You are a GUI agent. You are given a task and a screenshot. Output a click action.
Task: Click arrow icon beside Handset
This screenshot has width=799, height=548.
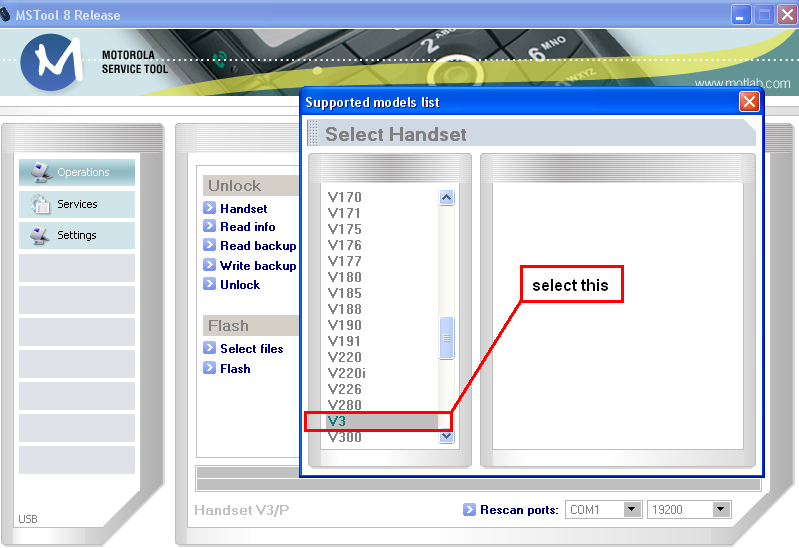pyautogui.click(x=209, y=207)
